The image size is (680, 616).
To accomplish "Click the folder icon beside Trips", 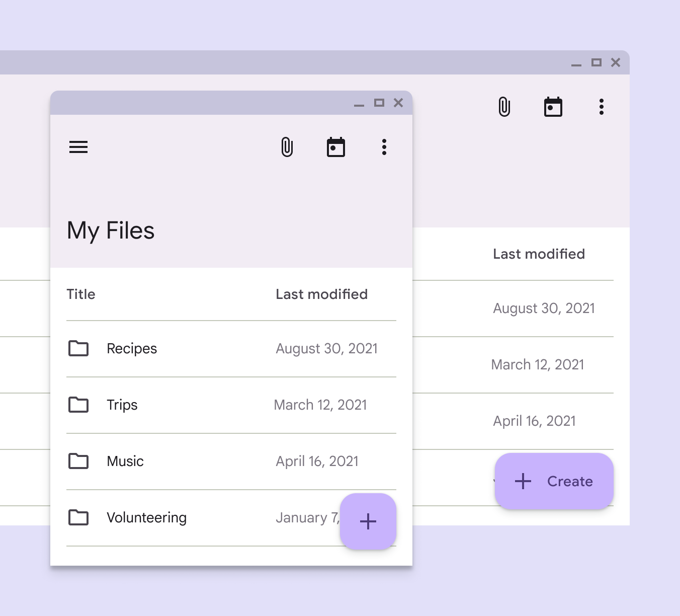I will pyautogui.click(x=78, y=405).
